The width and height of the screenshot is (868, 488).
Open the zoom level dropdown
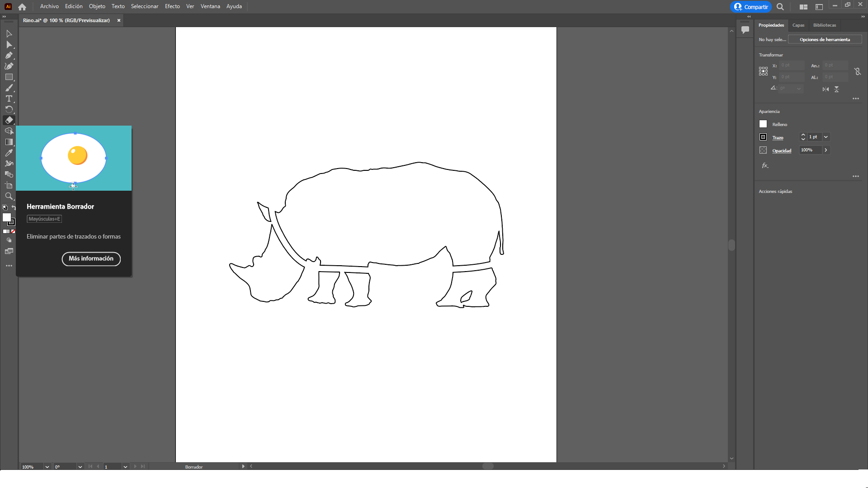click(47, 467)
